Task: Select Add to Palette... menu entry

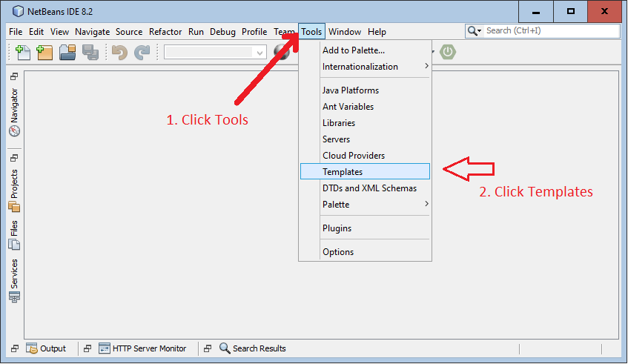Action: (366, 50)
